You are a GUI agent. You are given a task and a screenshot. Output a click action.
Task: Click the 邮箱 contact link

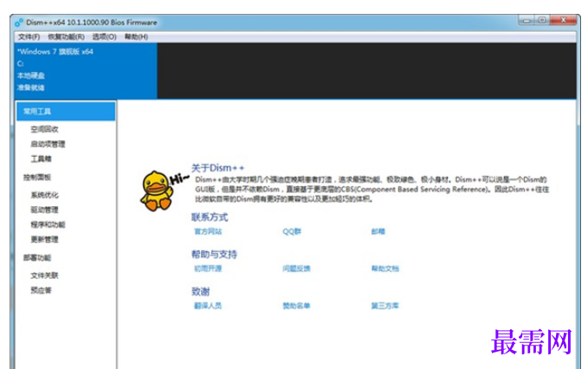(x=378, y=231)
